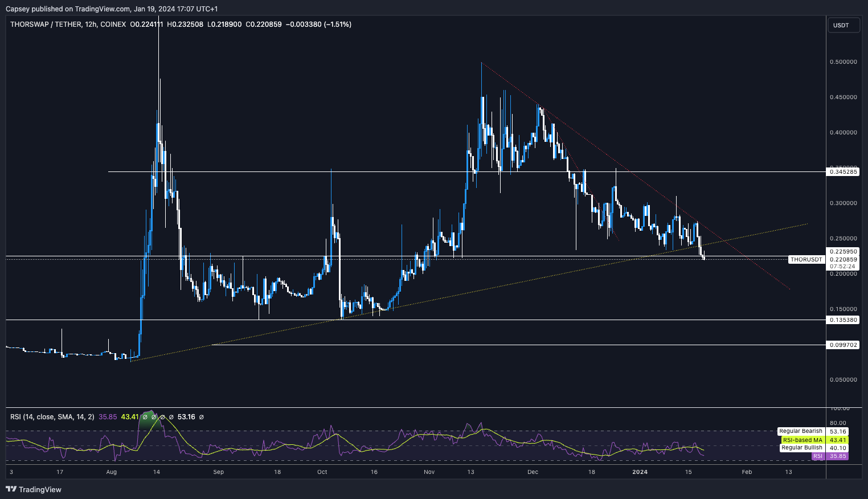Open the USDT currency selector
This screenshot has width=868, height=499.
843,25
